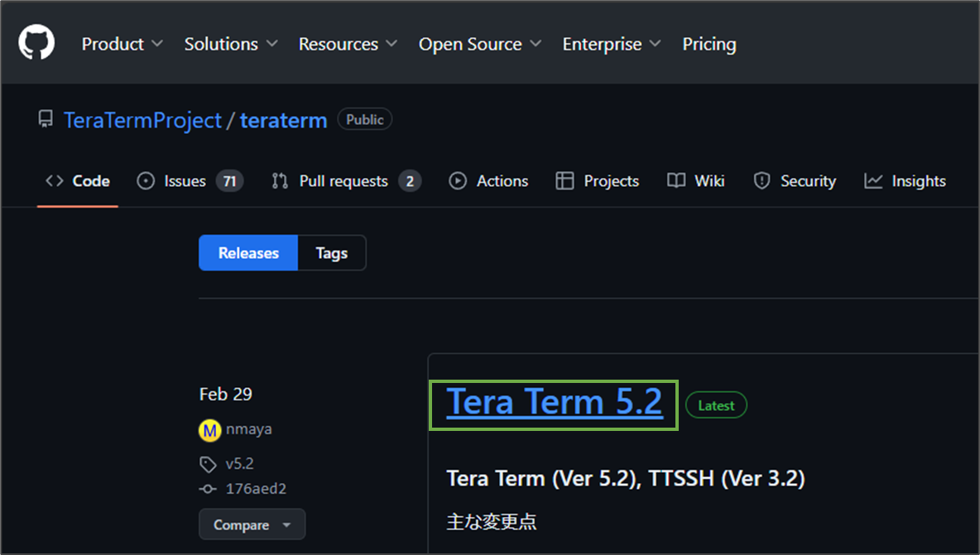Open the v5.2 tag link
This screenshot has width=980, height=555.
[239, 464]
